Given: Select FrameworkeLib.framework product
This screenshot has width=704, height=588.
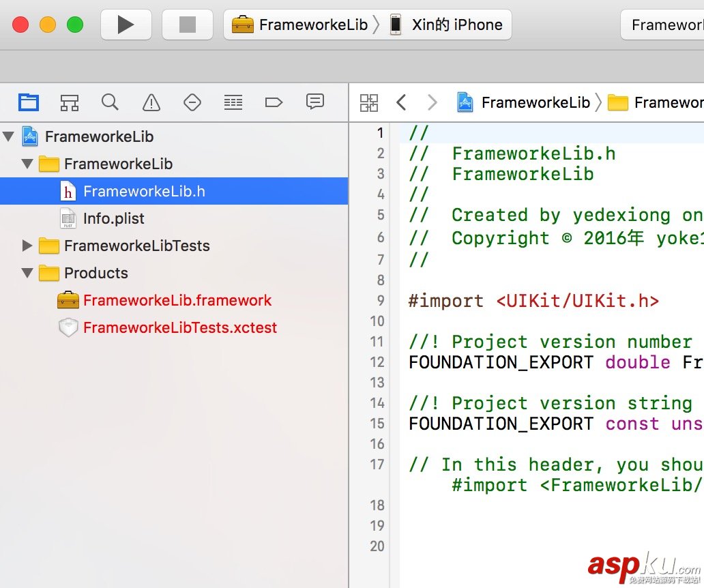Looking at the screenshot, I should 174,300.
